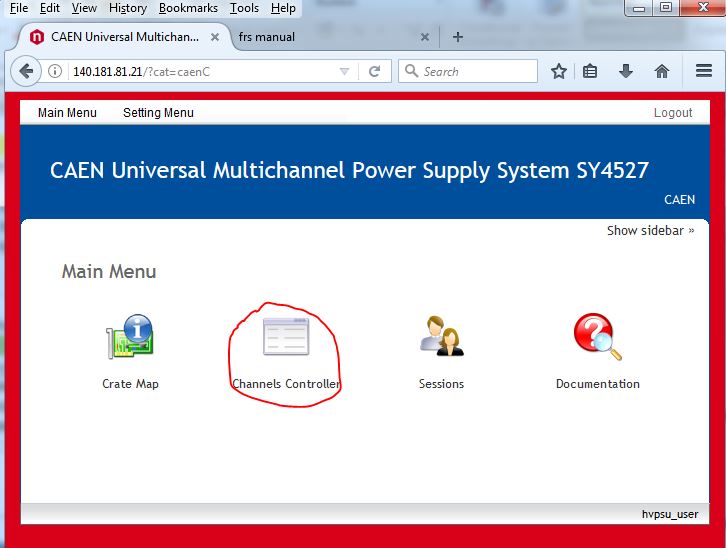726x548 pixels.
Task: Go to Firefox home page icon
Action: point(661,71)
